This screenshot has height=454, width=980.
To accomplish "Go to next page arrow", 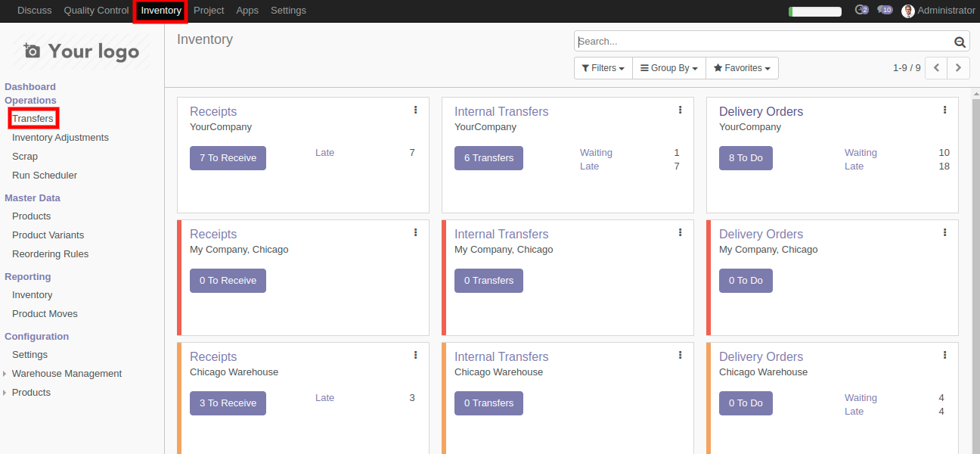I will pyautogui.click(x=958, y=68).
